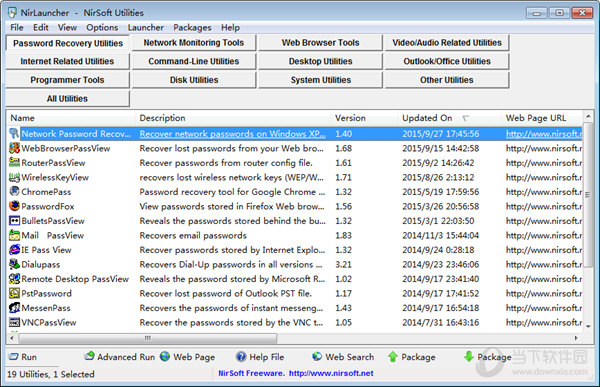This screenshot has height=387, width=600.
Task: Switch to Other Utilities tab
Action: (447, 80)
